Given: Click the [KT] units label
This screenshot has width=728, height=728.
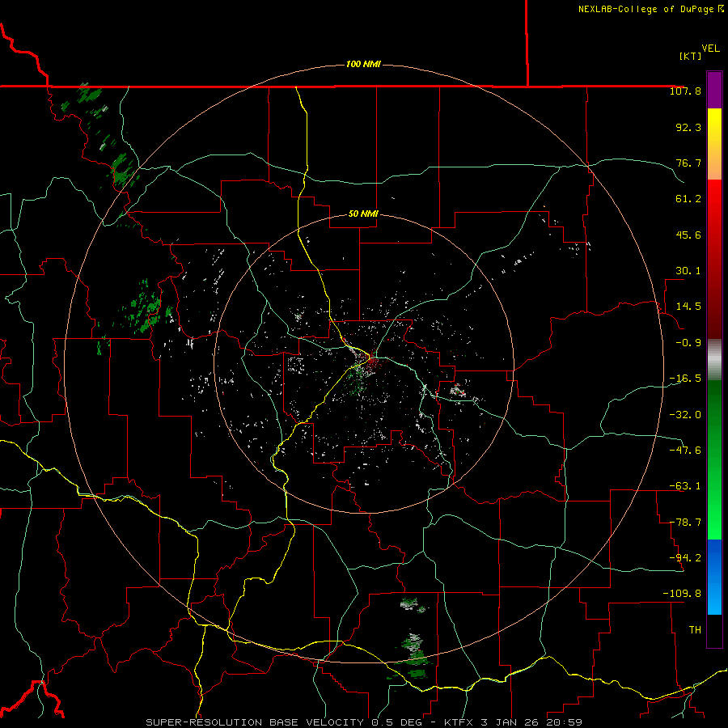Looking at the screenshot, I should 691,56.
